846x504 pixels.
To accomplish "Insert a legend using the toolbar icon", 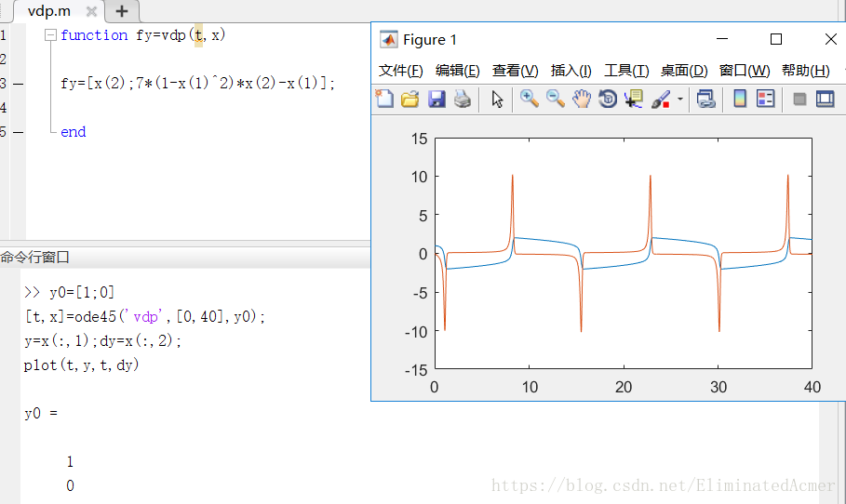I will tap(766, 99).
